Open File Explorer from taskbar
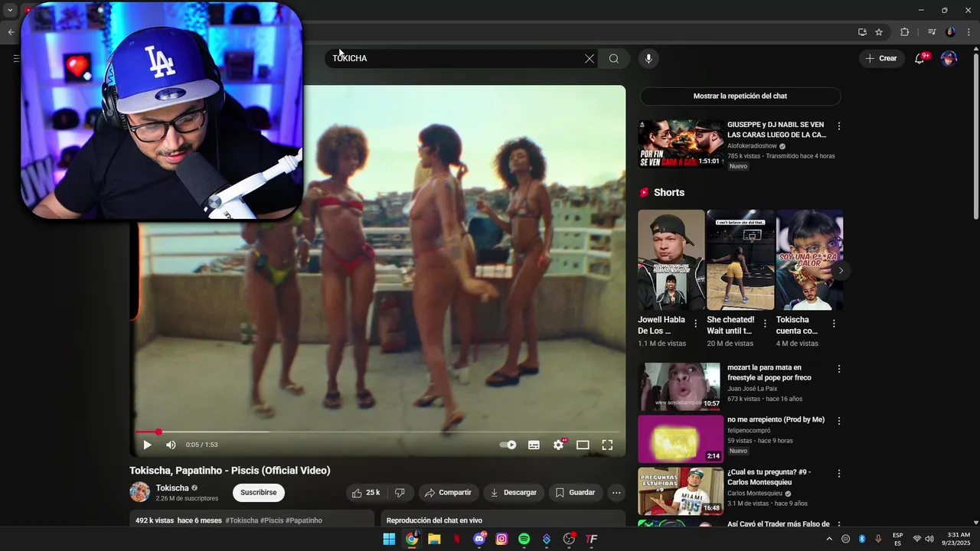Viewport: 980px width, 551px height. [434, 539]
